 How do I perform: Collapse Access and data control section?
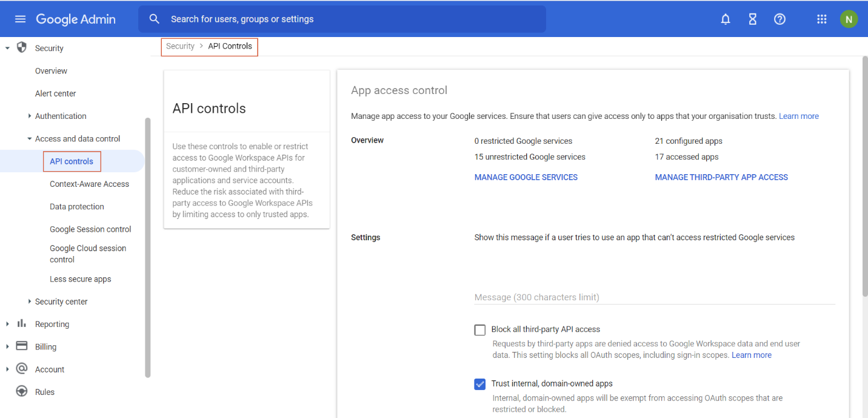tap(30, 139)
